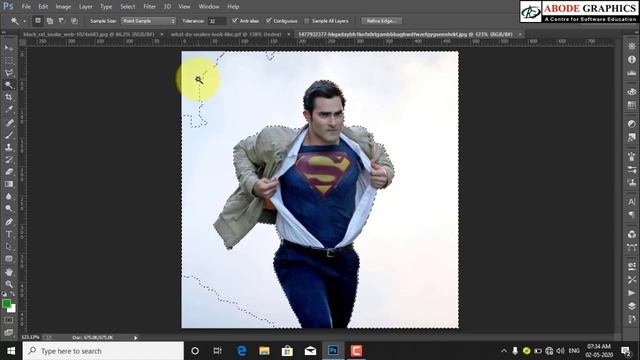Select the Magic Wand tool in toolbox

(x=9, y=85)
